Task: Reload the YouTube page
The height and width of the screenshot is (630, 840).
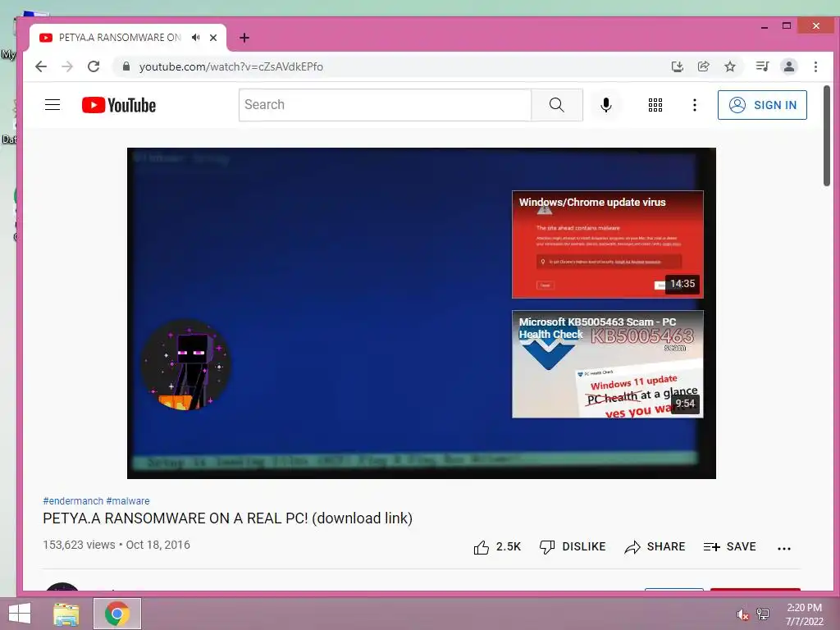Action: click(94, 66)
